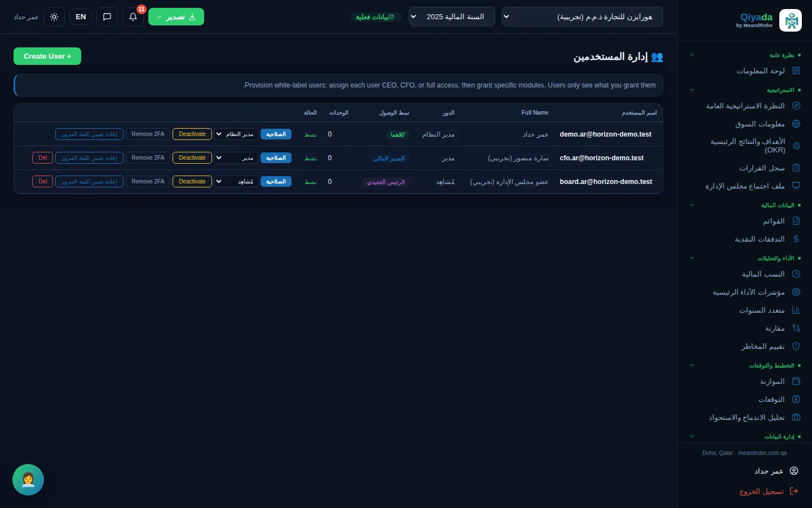812x508 pixels.
Task: Open the التدفقات النقدية dollar icon
Action: point(796,239)
